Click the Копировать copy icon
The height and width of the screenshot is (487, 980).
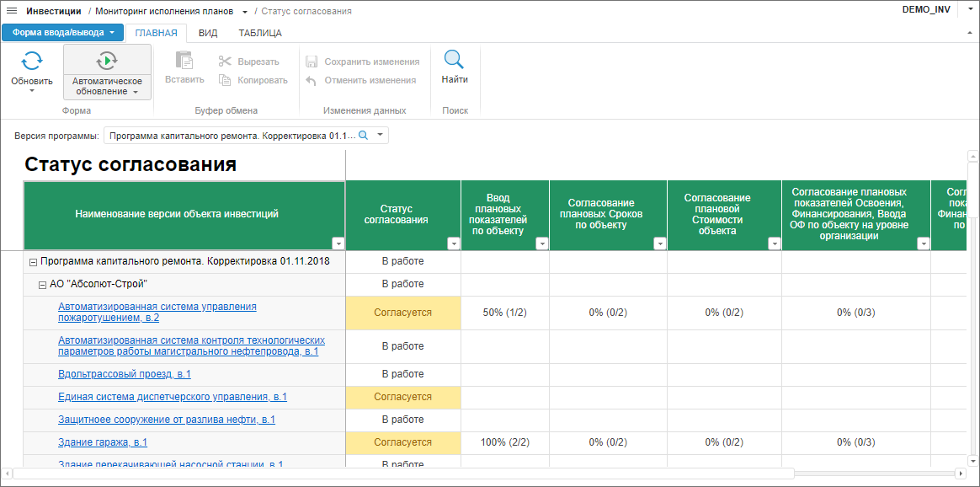click(x=225, y=80)
